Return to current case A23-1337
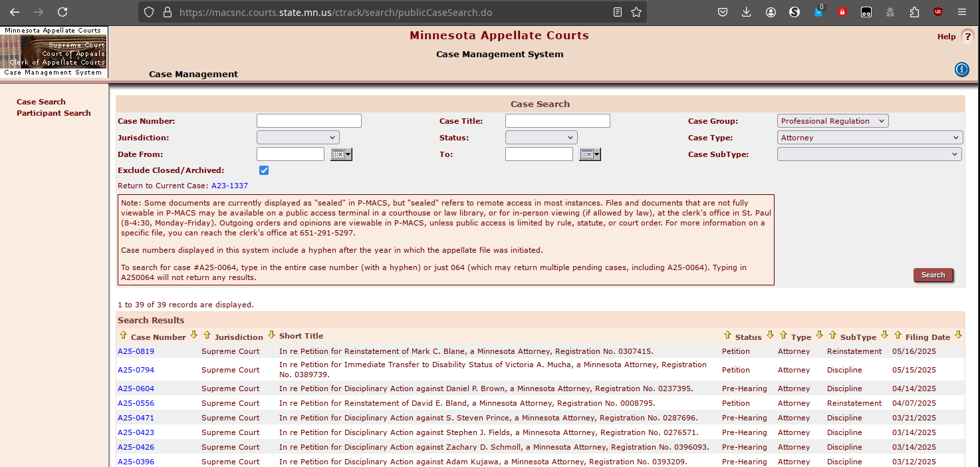 [229, 186]
